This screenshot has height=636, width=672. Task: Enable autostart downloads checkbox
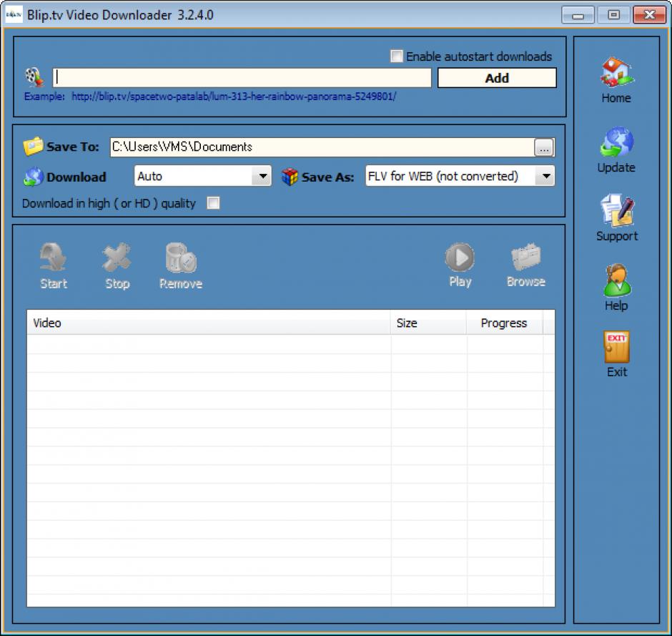[397, 56]
